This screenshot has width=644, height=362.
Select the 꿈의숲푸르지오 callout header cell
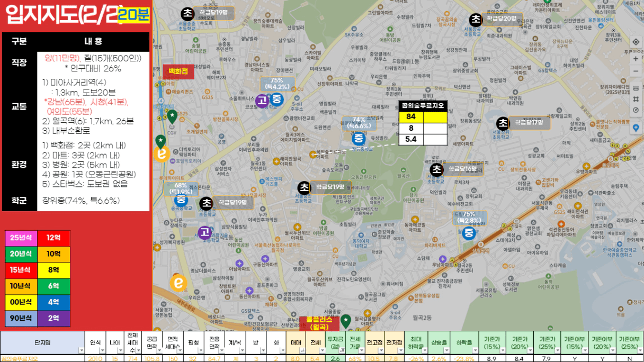tap(423, 106)
